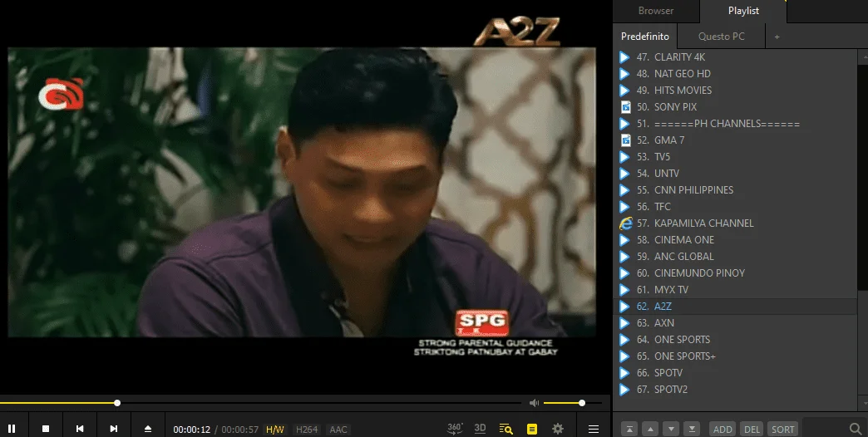
Task: Select CINEMUNDO PINOY in the playlist
Action: click(735, 273)
